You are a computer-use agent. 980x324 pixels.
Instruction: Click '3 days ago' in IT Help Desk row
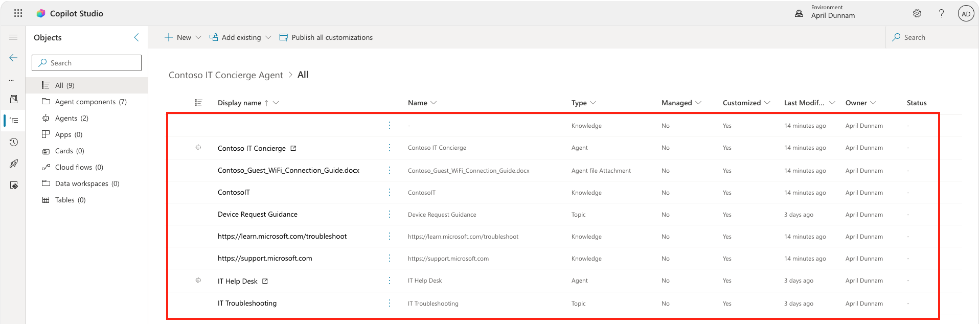click(799, 281)
